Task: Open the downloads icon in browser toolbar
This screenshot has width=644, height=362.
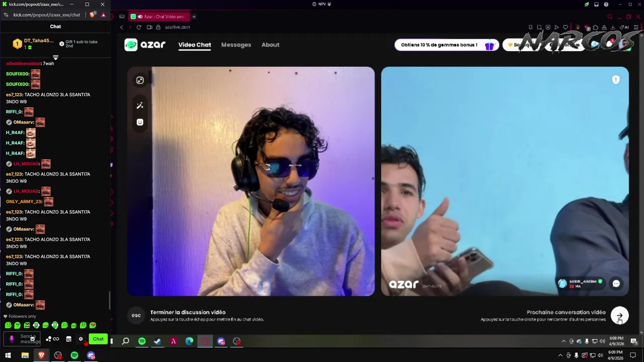Action: [x=613, y=27]
